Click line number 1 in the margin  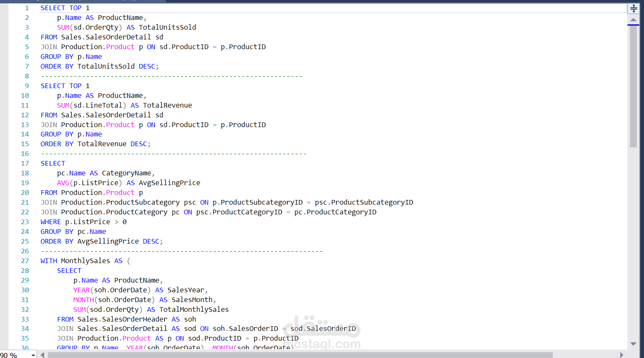pyautogui.click(x=27, y=8)
